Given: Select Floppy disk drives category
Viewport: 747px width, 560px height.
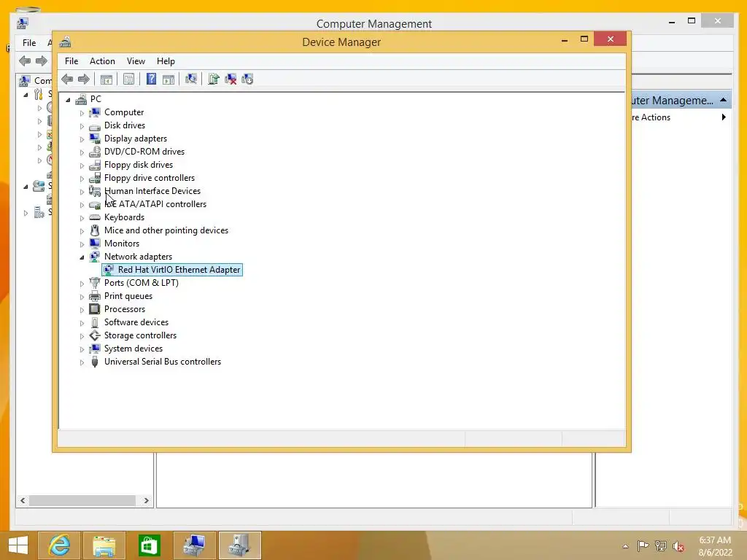Looking at the screenshot, I should tap(139, 165).
